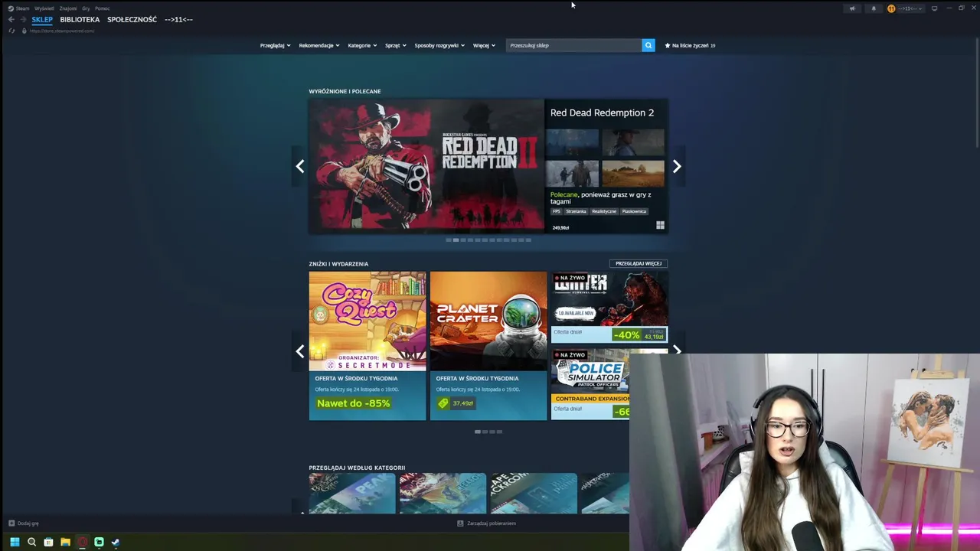Open the Cozy Quest sale card

(367, 346)
